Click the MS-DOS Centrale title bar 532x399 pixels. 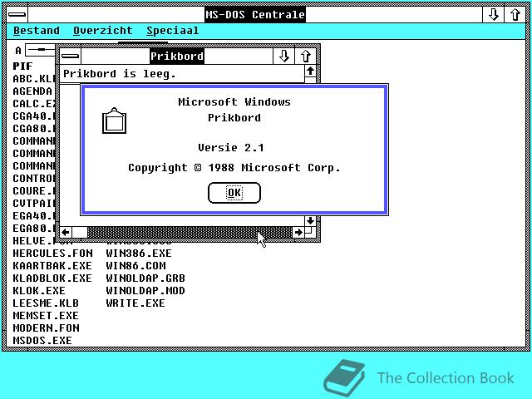pyautogui.click(x=255, y=15)
